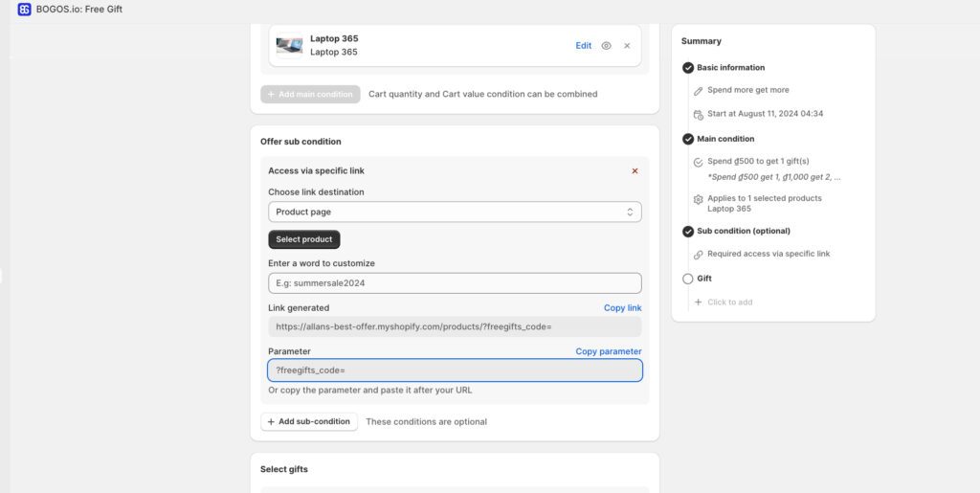Remove Laptop 365 product with X icon
The height and width of the screenshot is (493, 980).
627,46
